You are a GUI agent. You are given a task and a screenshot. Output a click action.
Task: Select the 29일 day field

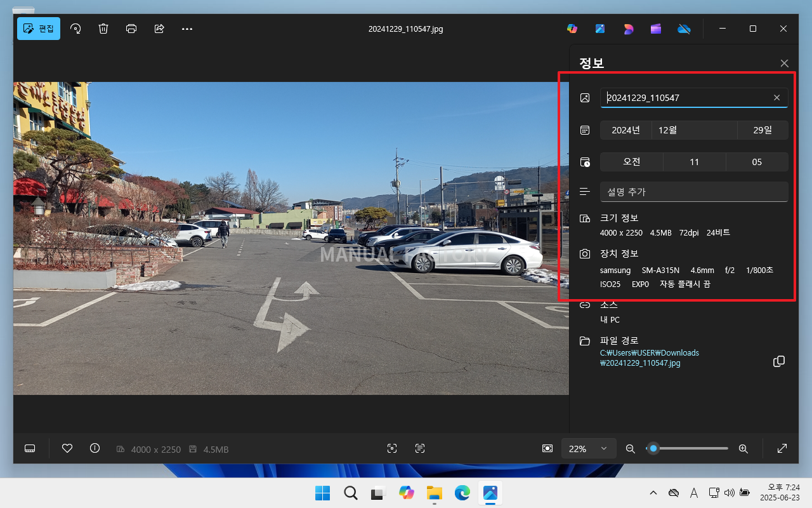763,130
